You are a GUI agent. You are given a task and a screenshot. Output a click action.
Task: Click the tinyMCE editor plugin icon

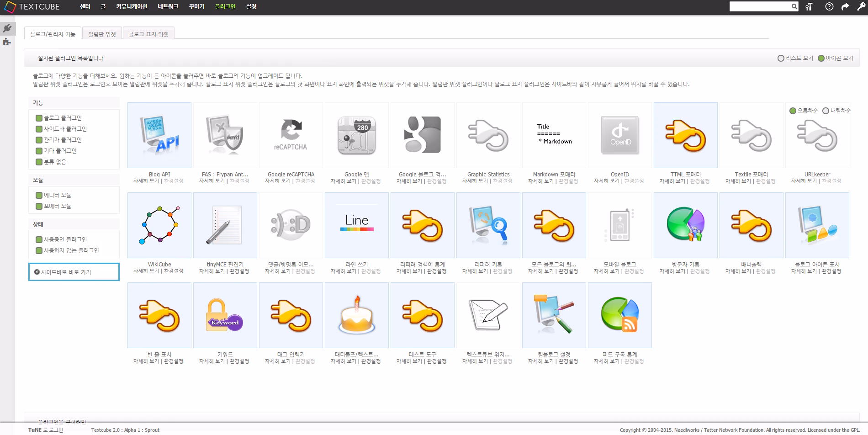pos(225,225)
